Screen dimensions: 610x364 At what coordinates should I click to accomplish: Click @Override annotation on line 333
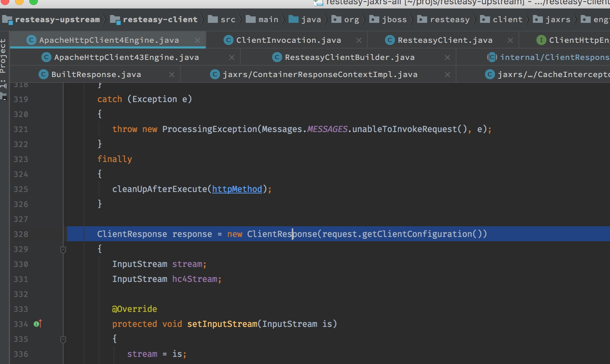[135, 309]
